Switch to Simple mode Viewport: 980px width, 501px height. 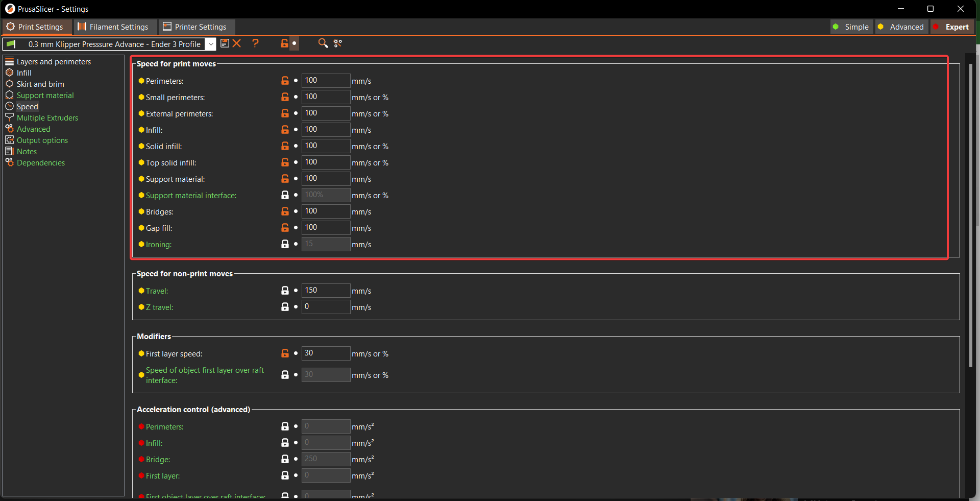tap(851, 27)
